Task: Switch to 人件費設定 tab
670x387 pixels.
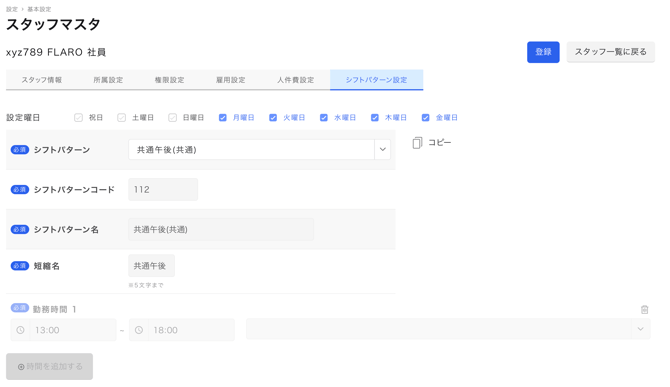Action: point(296,80)
